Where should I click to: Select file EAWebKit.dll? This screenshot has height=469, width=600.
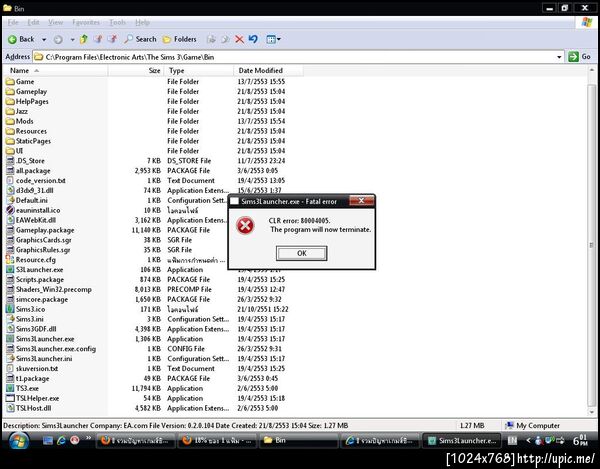36,220
